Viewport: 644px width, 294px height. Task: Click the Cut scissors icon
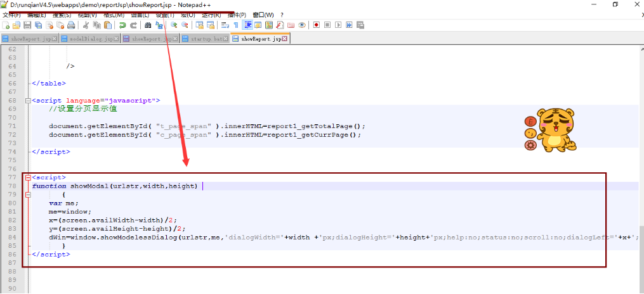[86, 25]
